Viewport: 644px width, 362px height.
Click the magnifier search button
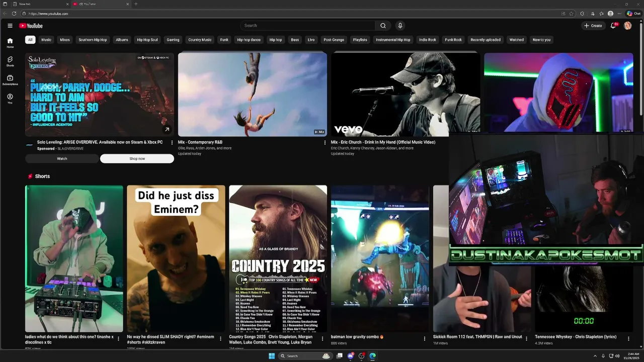click(x=383, y=26)
